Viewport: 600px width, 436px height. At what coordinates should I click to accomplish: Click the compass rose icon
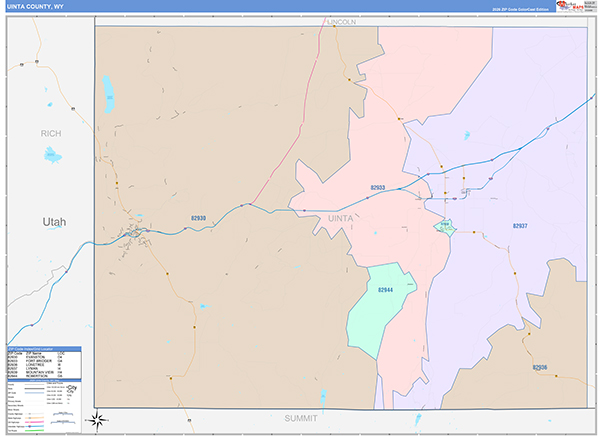coord(98,420)
